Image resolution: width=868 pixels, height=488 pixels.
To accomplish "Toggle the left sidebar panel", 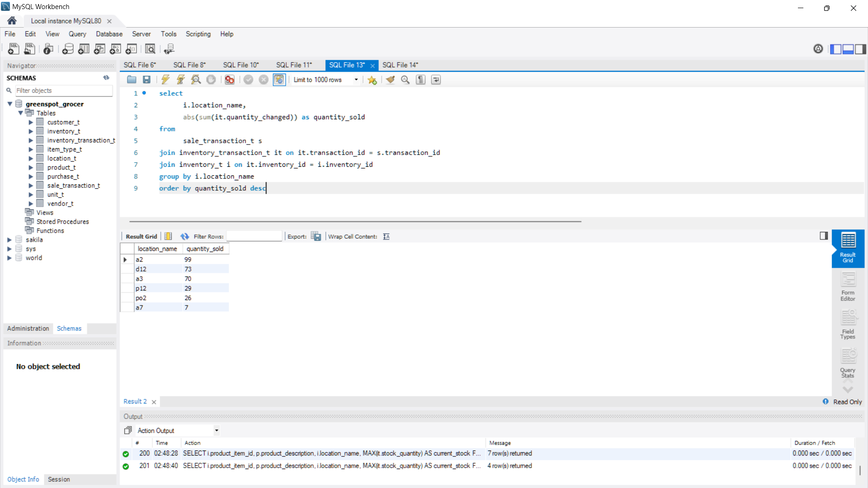I will 836,49.
